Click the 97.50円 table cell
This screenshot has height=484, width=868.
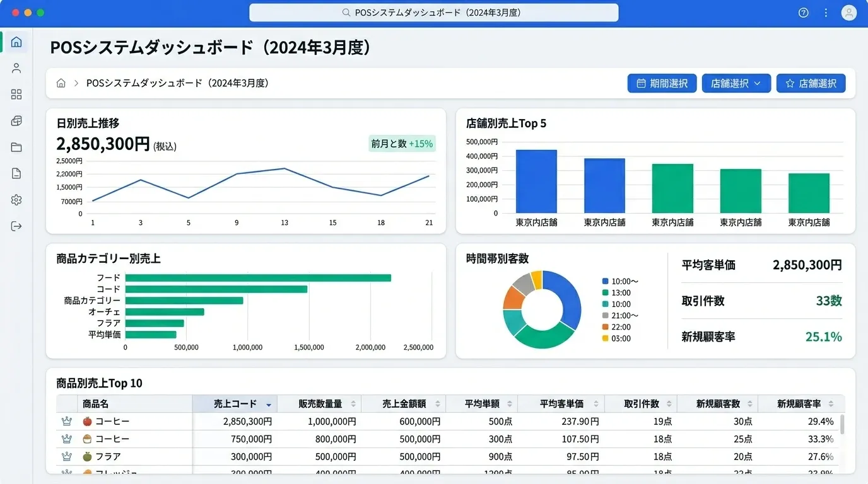582,457
